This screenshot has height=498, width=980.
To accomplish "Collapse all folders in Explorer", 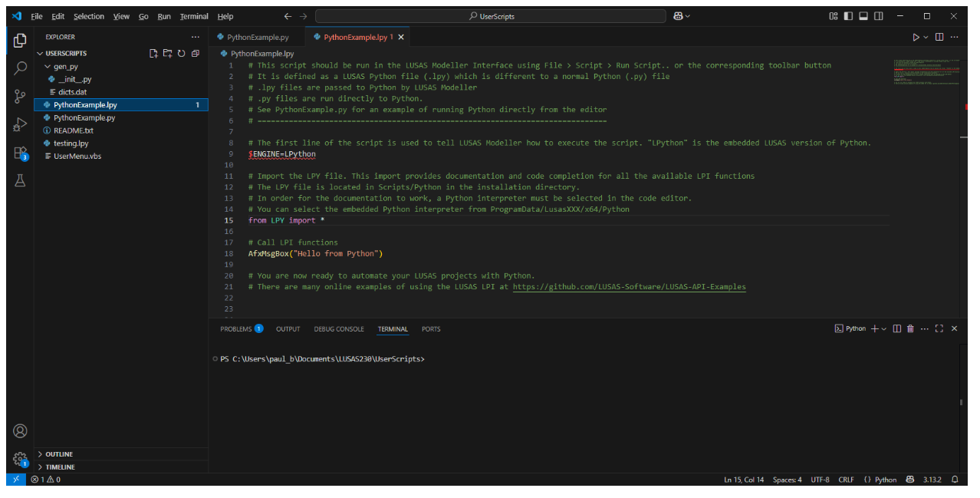I will 196,54.
